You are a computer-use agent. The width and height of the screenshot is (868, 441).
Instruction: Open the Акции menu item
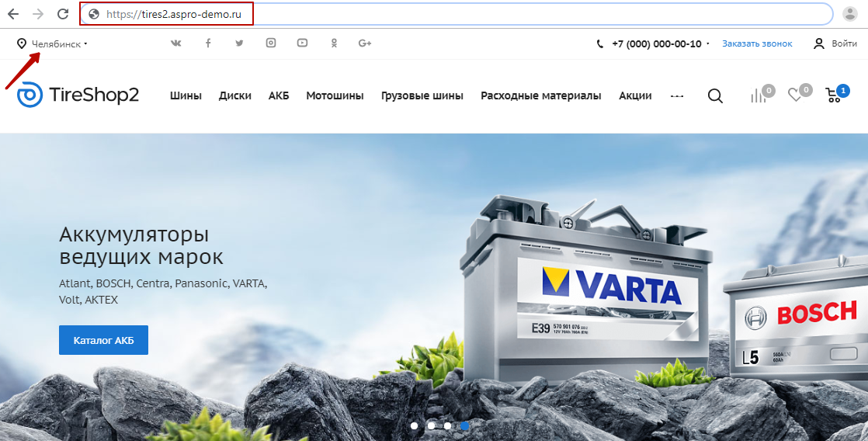pyautogui.click(x=635, y=95)
